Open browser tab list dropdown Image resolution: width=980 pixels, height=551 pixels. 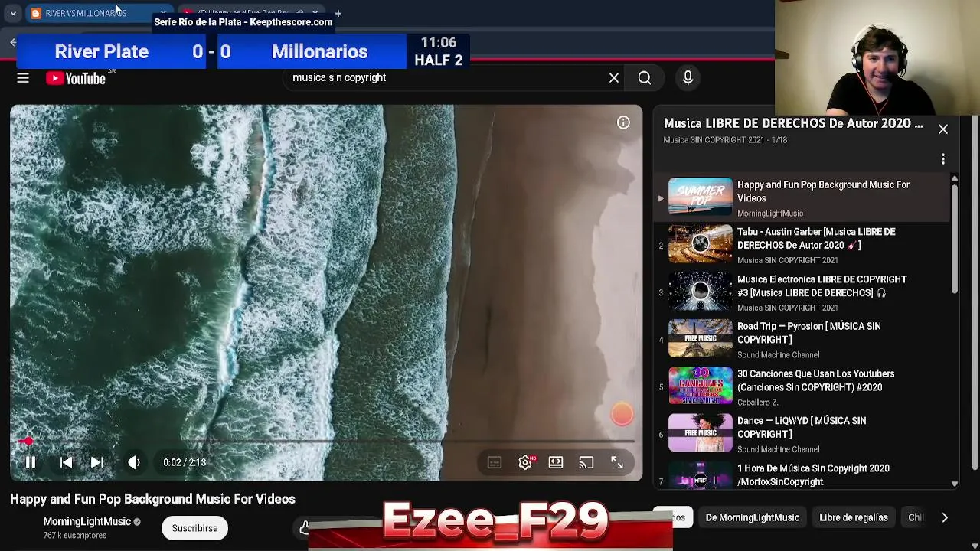pos(13,13)
